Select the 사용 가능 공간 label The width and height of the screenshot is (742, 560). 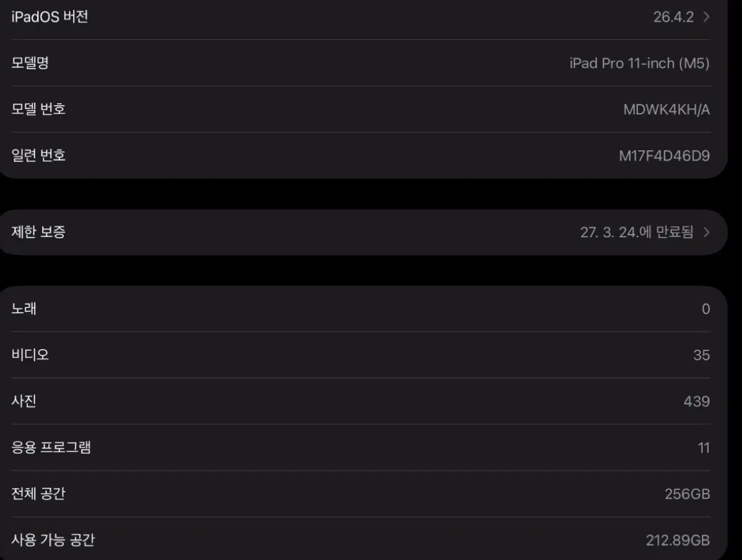[53, 540]
